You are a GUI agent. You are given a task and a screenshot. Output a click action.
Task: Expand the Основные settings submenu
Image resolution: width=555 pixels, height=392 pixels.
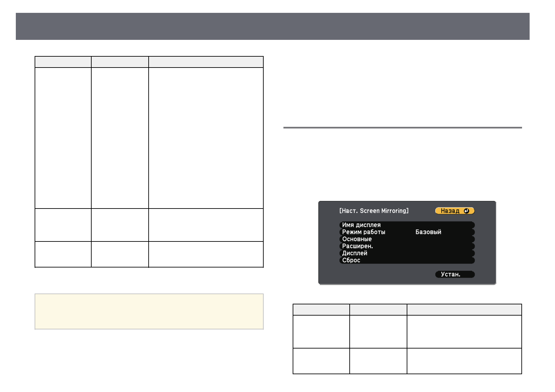[x=357, y=239]
